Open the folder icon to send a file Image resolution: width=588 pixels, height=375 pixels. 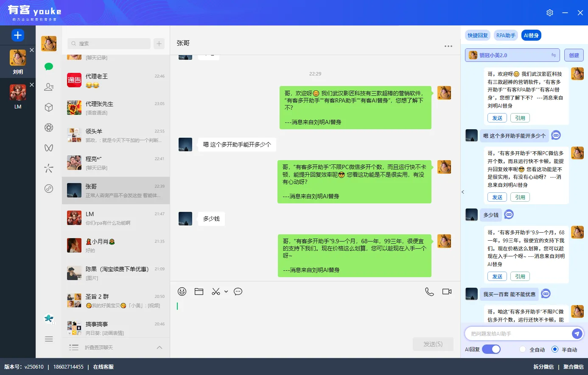pyautogui.click(x=199, y=292)
